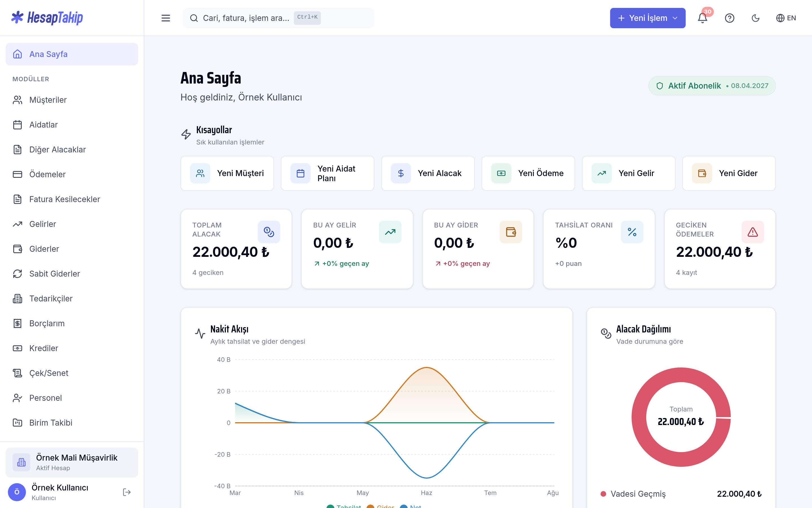Open Krediler in the sidebar
Screen dimensions: 812x508
click(72, 349)
